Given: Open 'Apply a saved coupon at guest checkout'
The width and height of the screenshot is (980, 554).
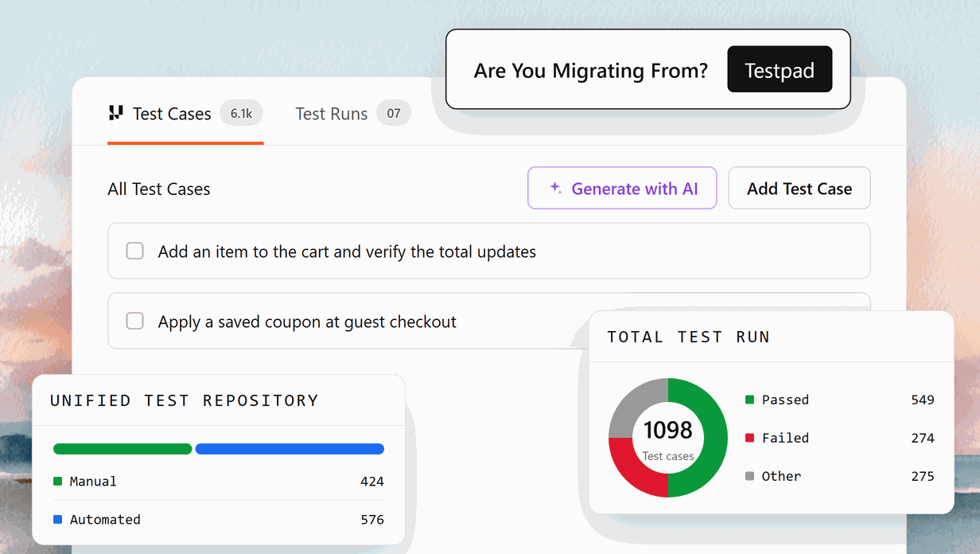Looking at the screenshot, I should (x=348, y=322).
